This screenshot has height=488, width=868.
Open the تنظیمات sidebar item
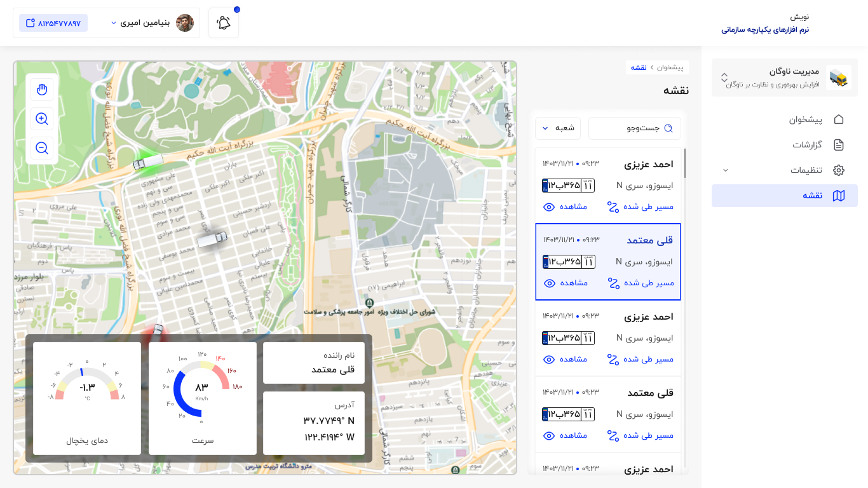[785, 170]
